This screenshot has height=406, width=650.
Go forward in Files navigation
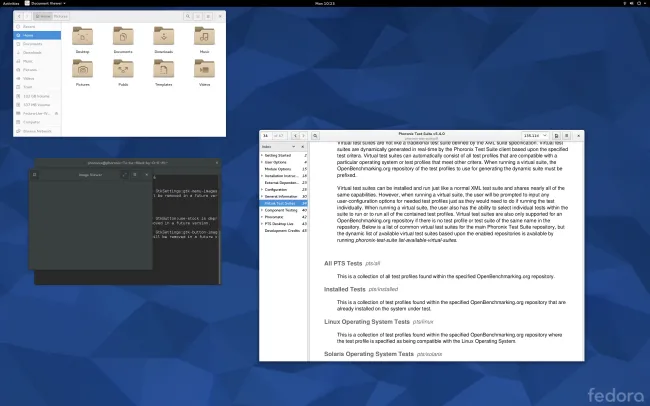coord(27,16)
